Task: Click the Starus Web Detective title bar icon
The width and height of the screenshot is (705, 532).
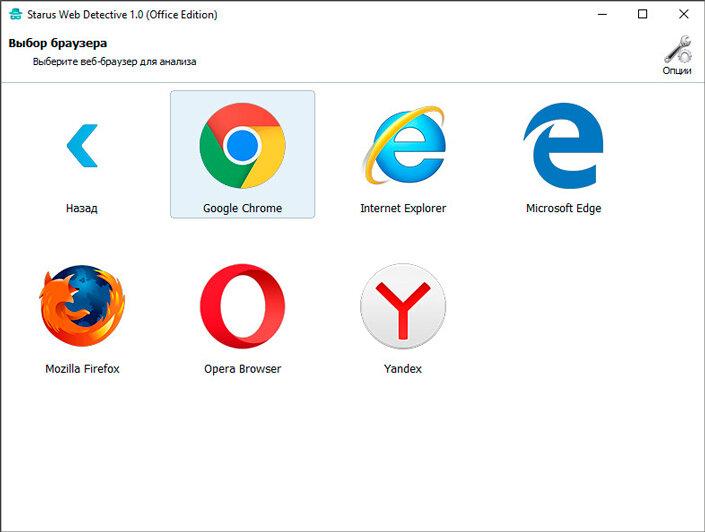Action: point(15,14)
